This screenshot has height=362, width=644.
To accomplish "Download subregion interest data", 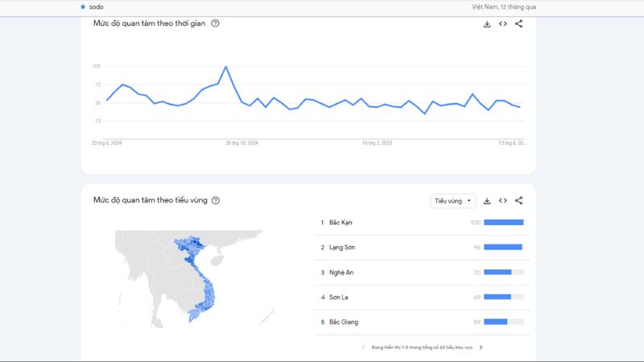I will tap(487, 200).
